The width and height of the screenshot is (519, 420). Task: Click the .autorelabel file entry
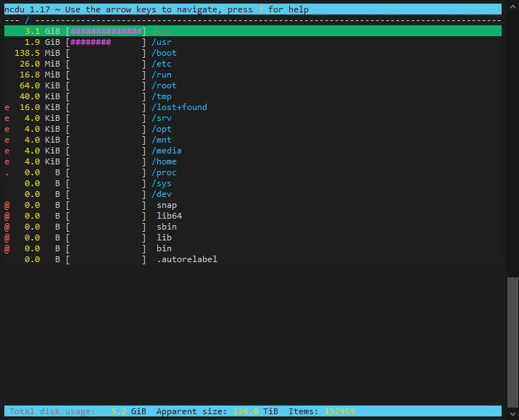[x=187, y=259]
